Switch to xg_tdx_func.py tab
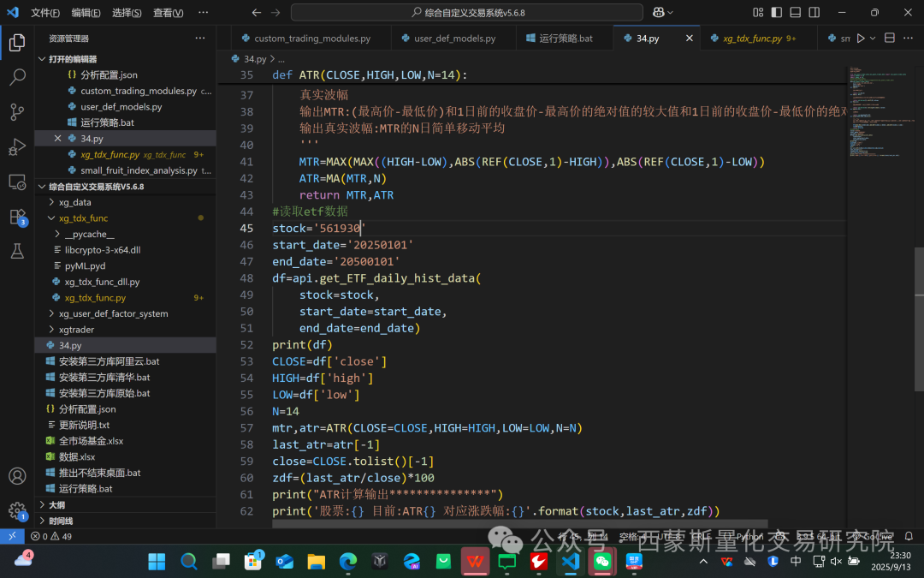Viewport: 924px width, 578px height. click(758, 39)
